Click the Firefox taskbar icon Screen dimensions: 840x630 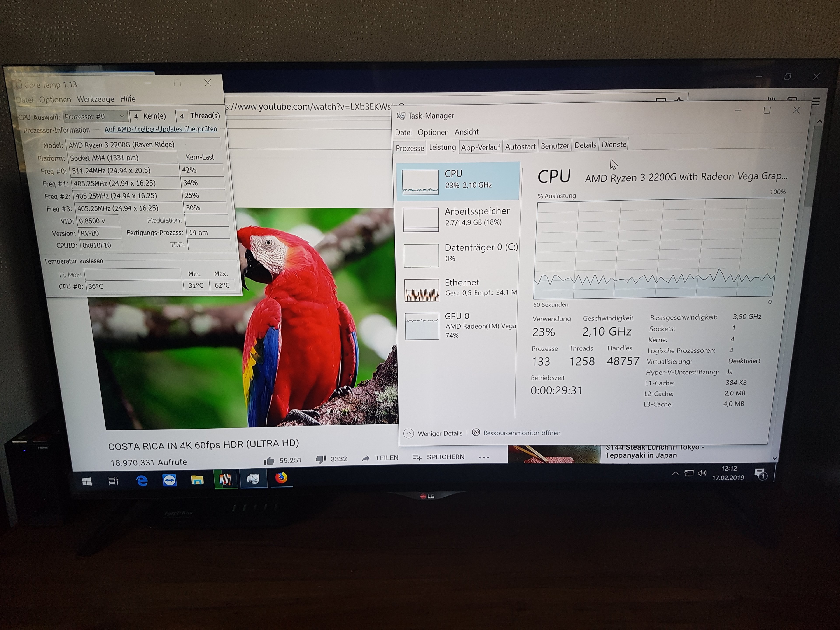coord(281,478)
